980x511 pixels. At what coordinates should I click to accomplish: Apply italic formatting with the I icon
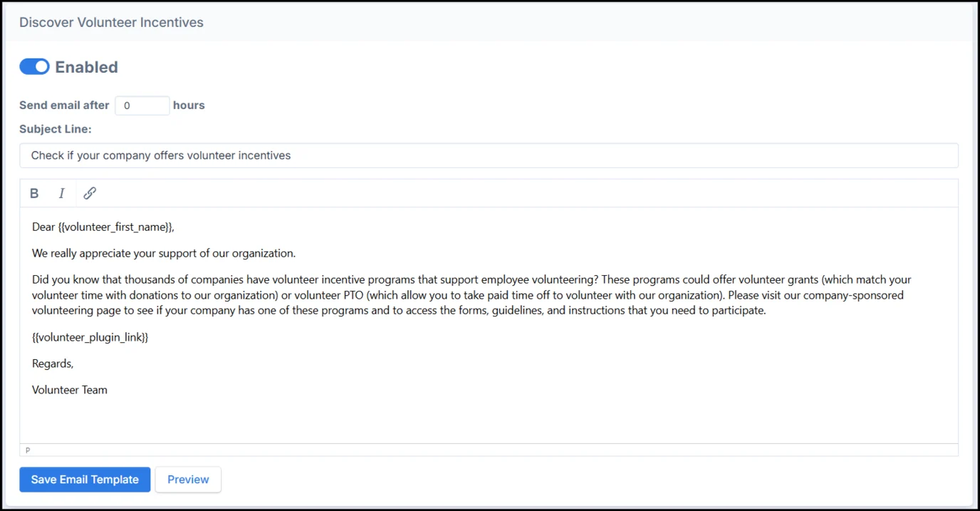pyautogui.click(x=62, y=193)
